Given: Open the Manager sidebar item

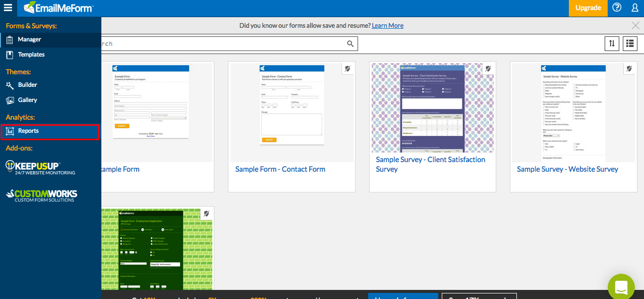Looking at the screenshot, I should click(50, 39).
